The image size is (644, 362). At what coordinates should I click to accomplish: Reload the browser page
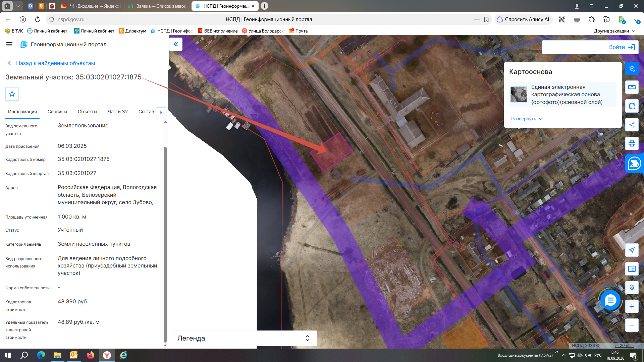(38, 19)
